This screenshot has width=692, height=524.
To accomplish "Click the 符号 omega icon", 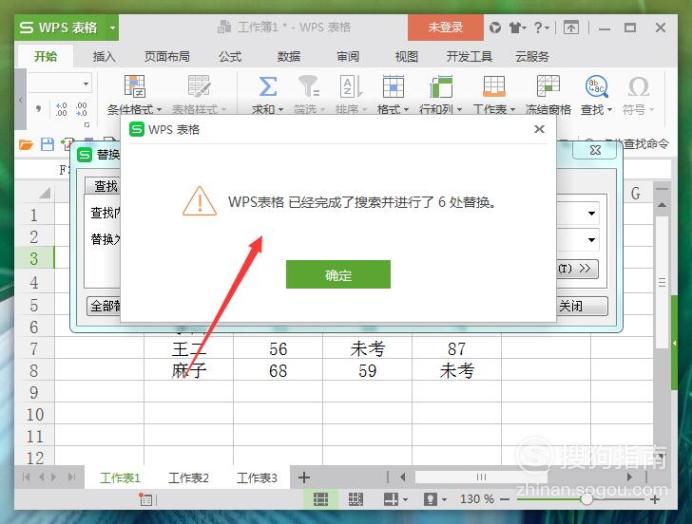I will (x=638, y=86).
